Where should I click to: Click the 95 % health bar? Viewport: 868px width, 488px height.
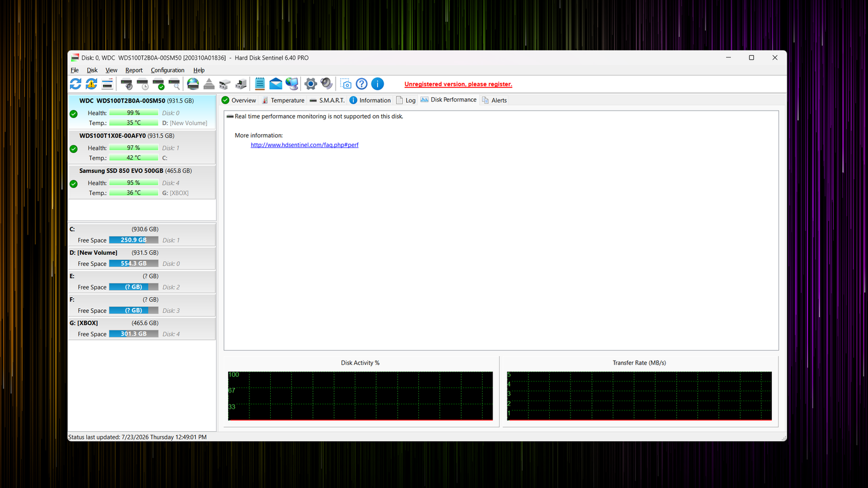(x=134, y=183)
